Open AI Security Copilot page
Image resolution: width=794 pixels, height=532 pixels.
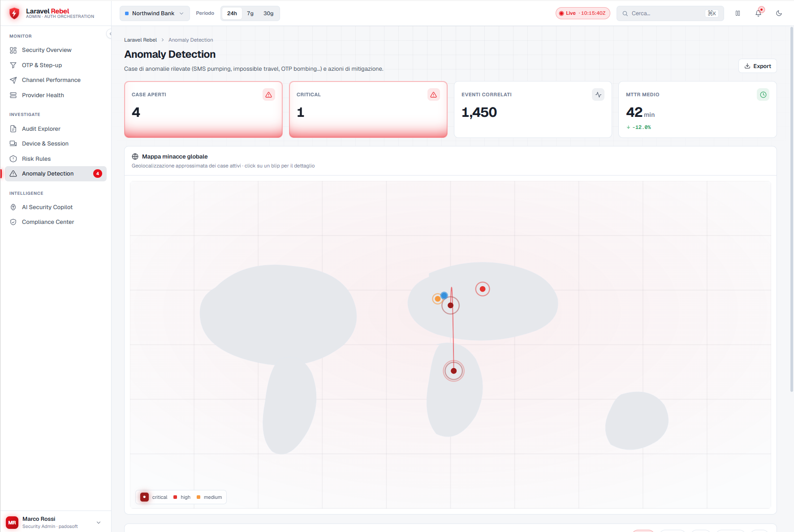pos(56,207)
